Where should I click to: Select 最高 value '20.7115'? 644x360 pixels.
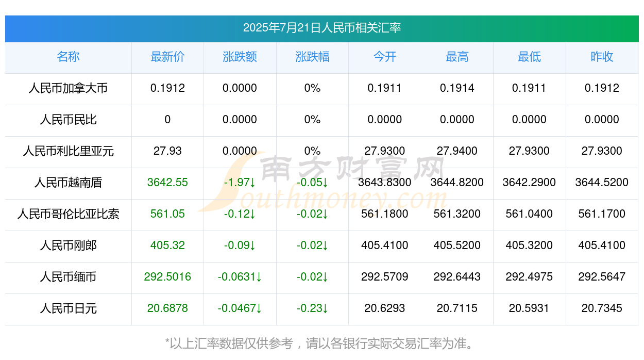tap(457, 308)
